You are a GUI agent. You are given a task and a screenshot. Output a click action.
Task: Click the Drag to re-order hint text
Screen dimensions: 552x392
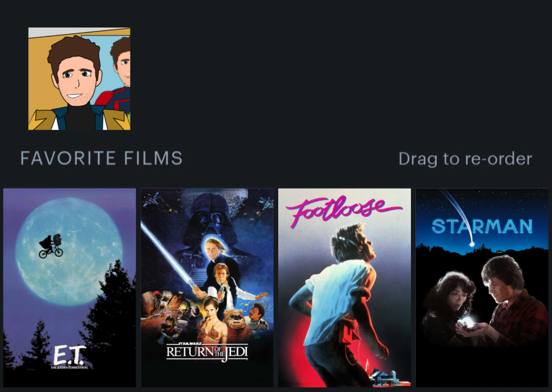click(x=465, y=159)
